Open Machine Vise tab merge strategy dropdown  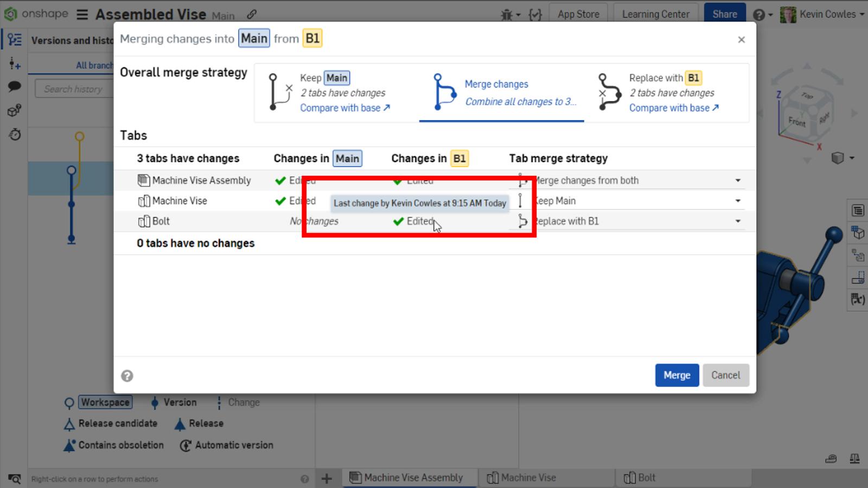[x=737, y=201]
